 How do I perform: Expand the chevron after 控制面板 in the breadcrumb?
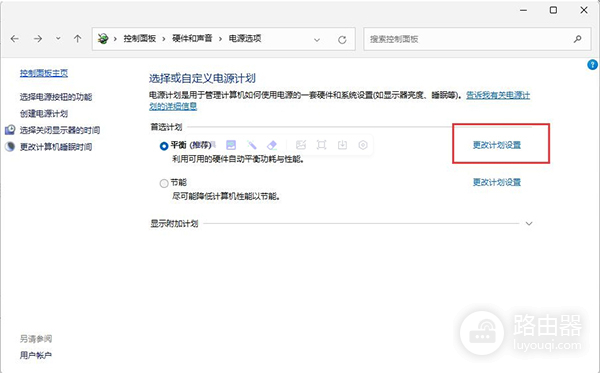pyautogui.click(x=164, y=39)
